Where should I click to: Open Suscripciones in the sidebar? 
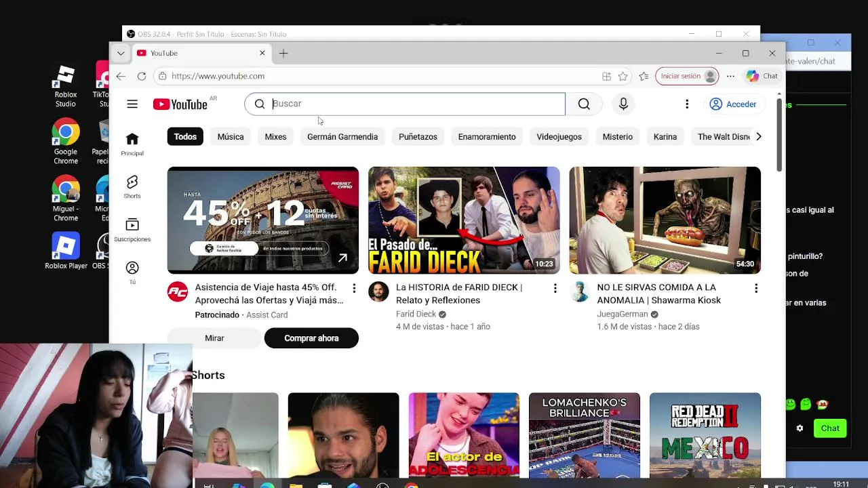(132, 230)
